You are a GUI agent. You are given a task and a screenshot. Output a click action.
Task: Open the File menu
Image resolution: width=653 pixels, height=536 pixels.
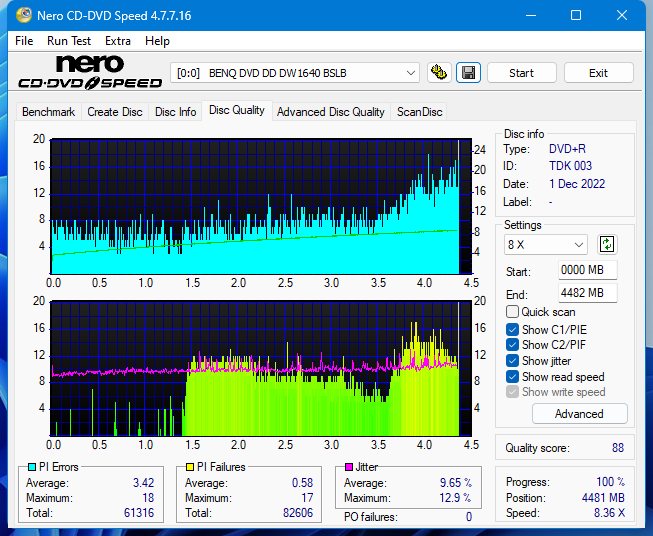pos(24,41)
